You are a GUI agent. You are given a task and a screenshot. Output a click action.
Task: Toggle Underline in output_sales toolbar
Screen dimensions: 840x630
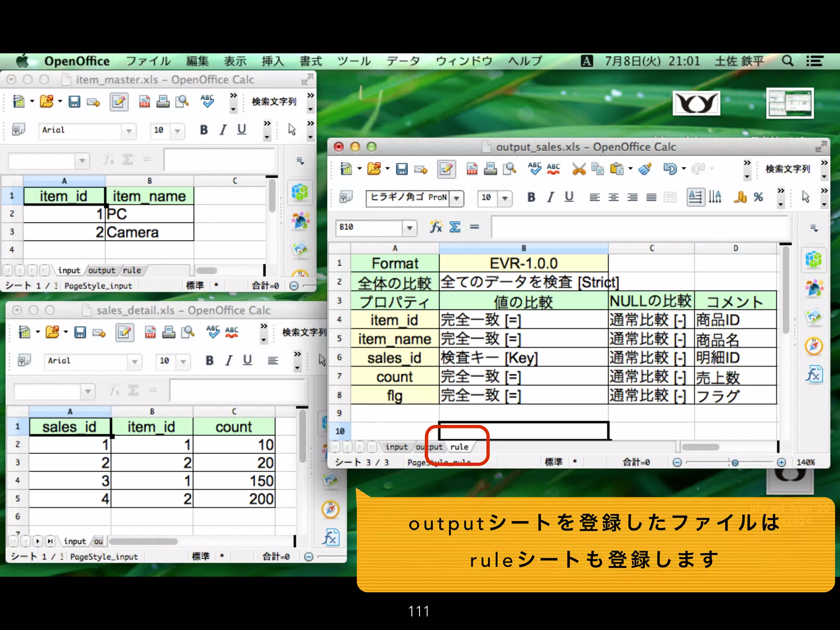coord(569,197)
